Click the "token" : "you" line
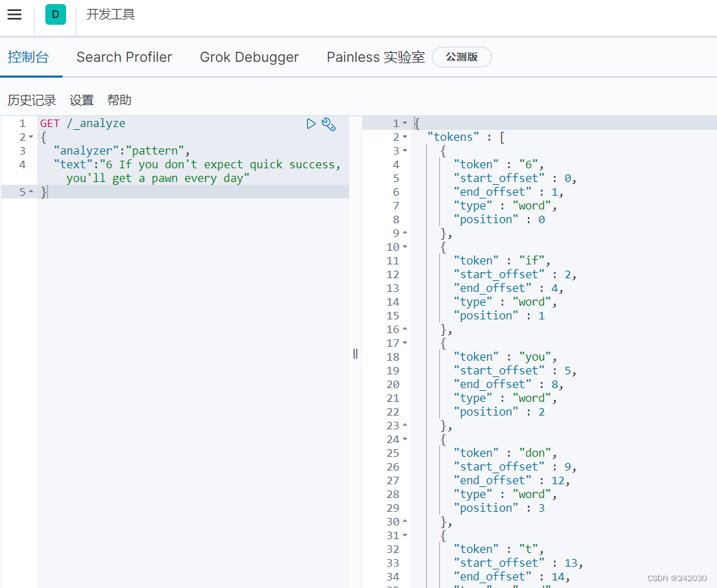The height and width of the screenshot is (588, 717). (505, 357)
